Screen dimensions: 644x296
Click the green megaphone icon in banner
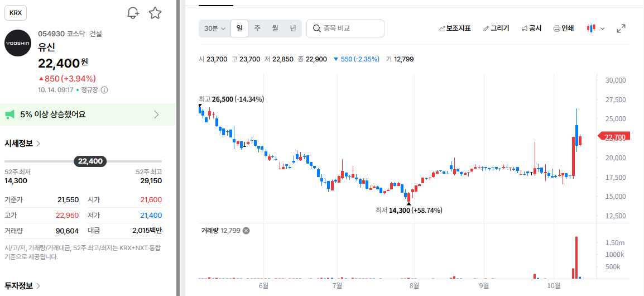click(x=10, y=114)
